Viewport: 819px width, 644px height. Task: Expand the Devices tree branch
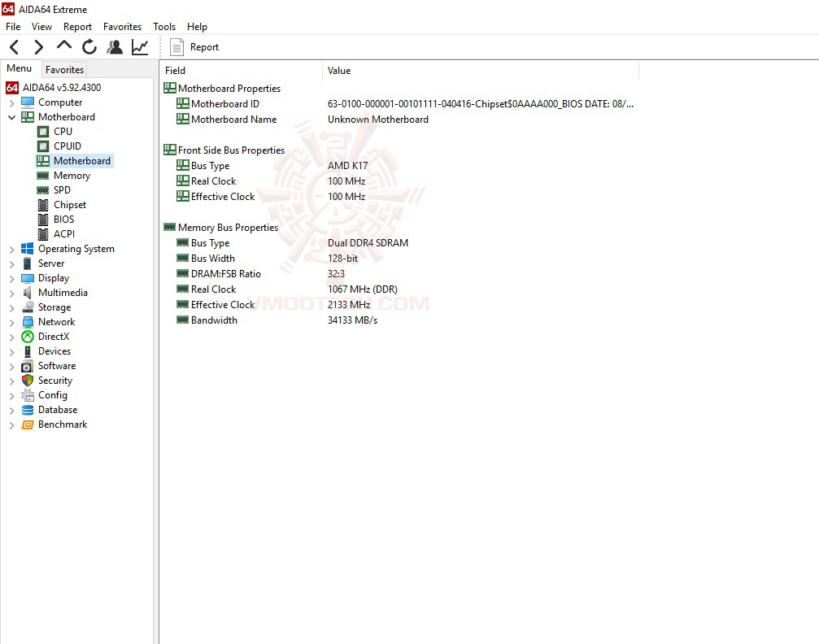(x=11, y=351)
